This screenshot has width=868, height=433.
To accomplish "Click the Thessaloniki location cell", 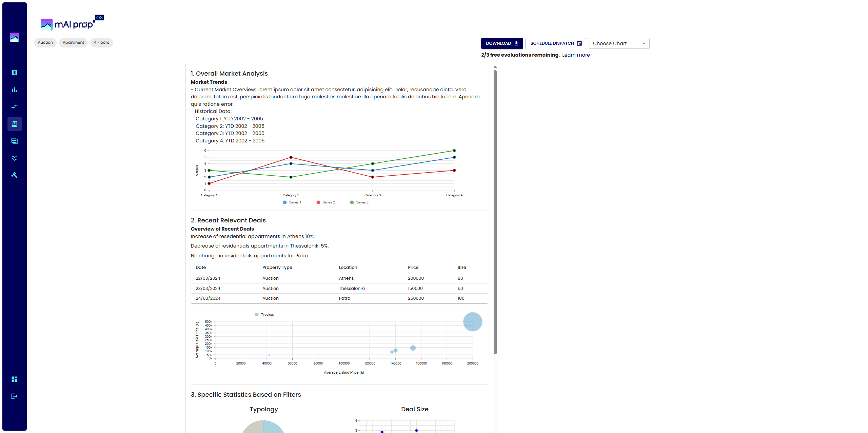I will pyautogui.click(x=352, y=289).
